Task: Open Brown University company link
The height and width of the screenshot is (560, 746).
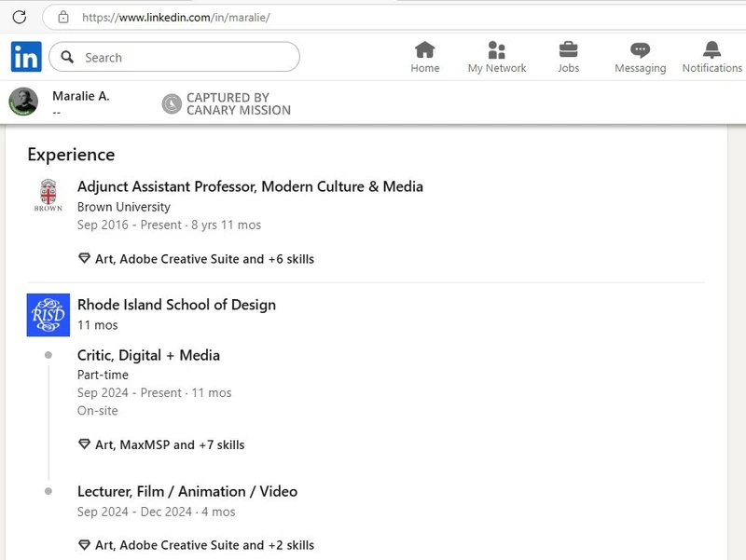Action: pyautogui.click(x=124, y=207)
